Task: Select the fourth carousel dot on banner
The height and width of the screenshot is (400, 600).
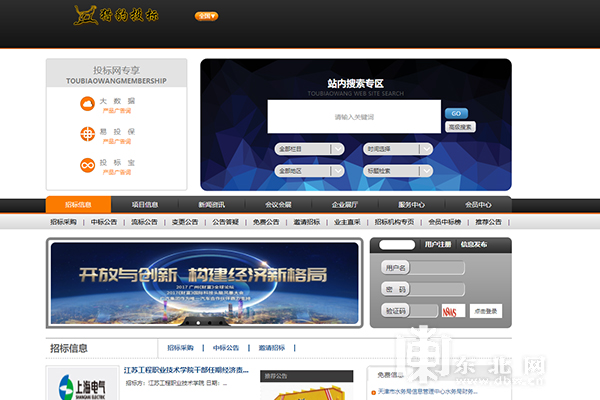Action: (x=220, y=323)
